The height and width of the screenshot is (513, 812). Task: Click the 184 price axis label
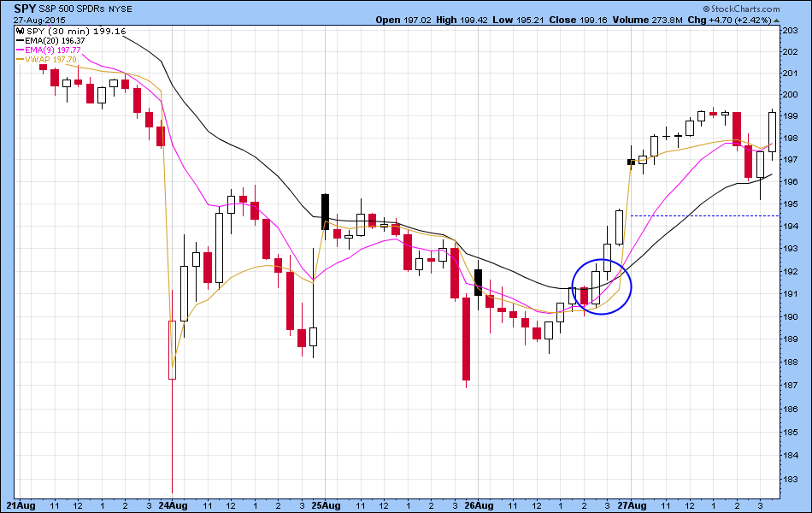(x=790, y=456)
